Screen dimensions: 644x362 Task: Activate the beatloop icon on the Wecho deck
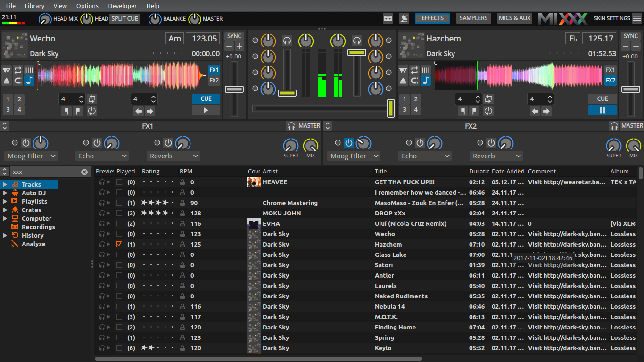pos(92,99)
